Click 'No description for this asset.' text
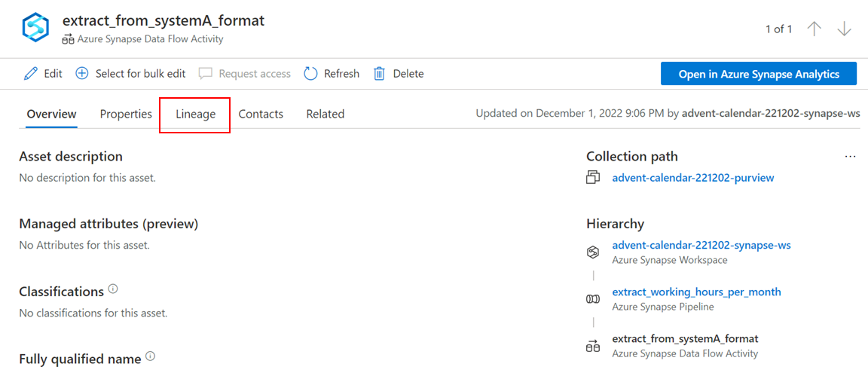Viewport: 868px width, 373px height. 87,178
